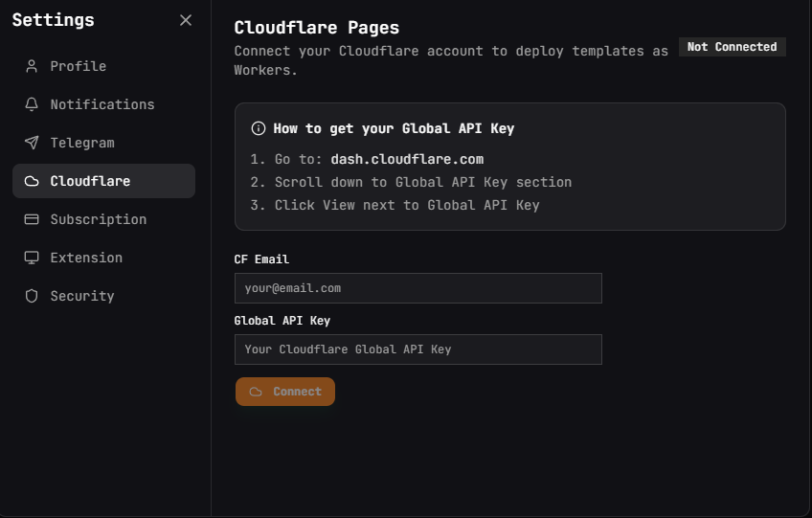Open the Notifications settings section
The height and width of the screenshot is (518, 812).
(x=103, y=104)
